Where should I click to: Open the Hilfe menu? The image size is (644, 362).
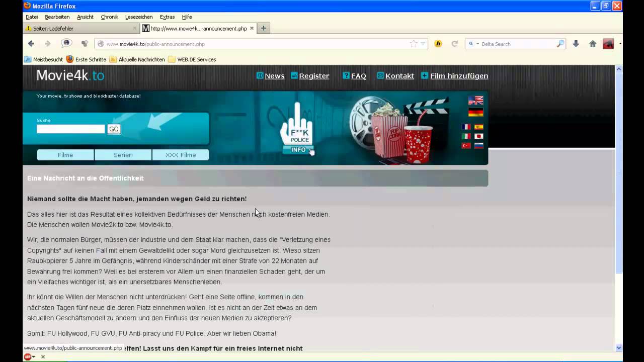(x=187, y=17)
